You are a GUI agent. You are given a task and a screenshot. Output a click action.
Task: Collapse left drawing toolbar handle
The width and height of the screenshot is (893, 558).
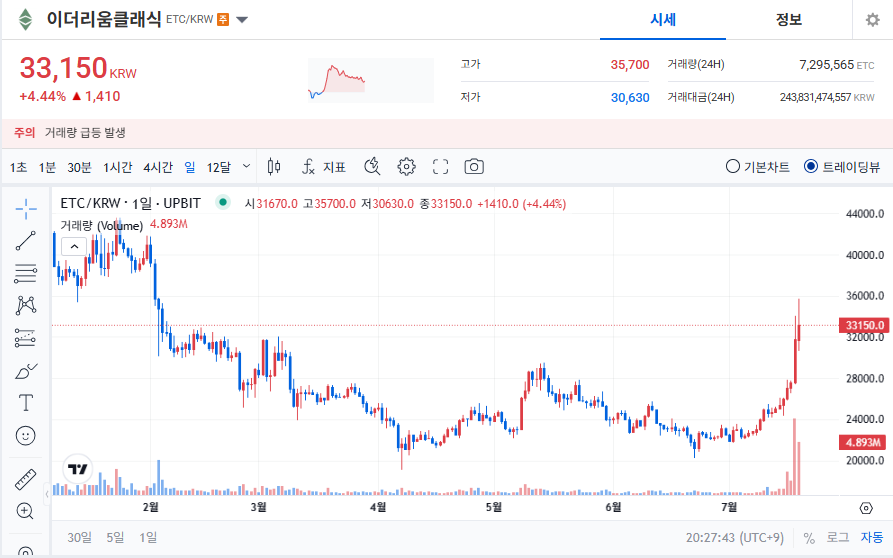(x=47, y=494)
